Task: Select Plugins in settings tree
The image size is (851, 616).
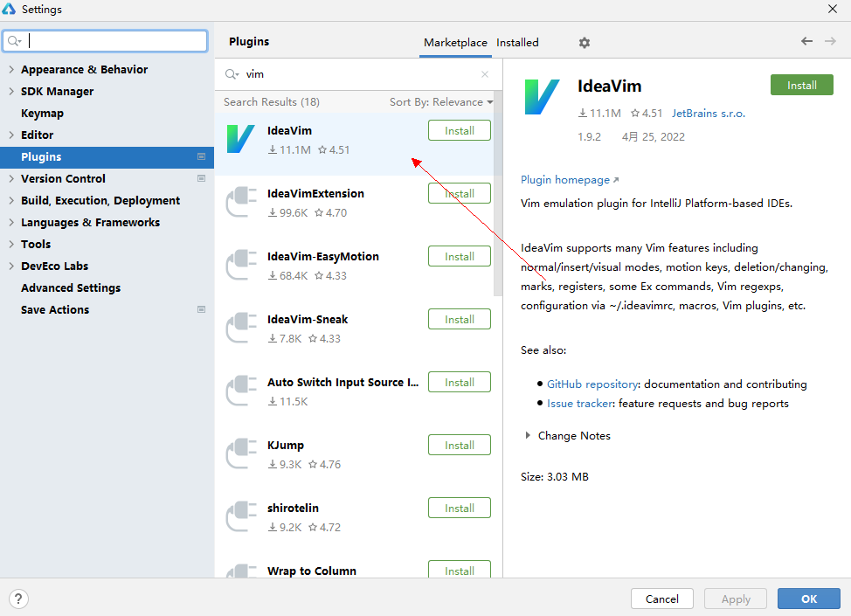Action: pos(107,157)
